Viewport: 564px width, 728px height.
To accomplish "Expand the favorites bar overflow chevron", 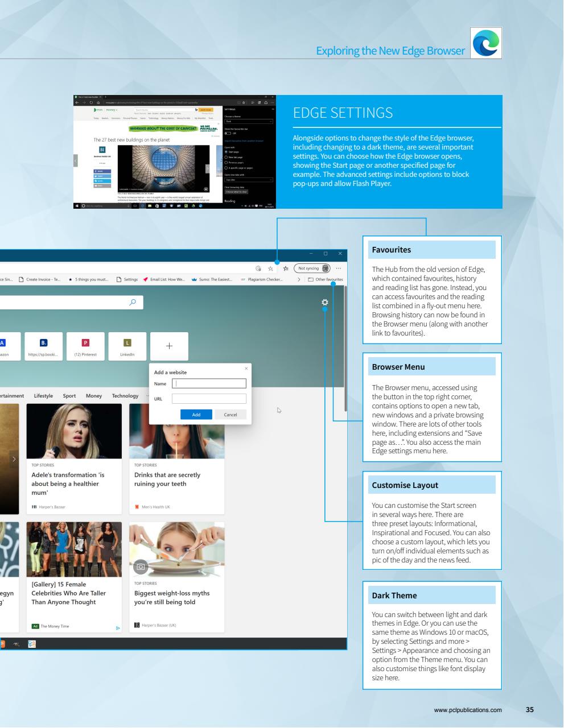I will click(x=299, y=280).
